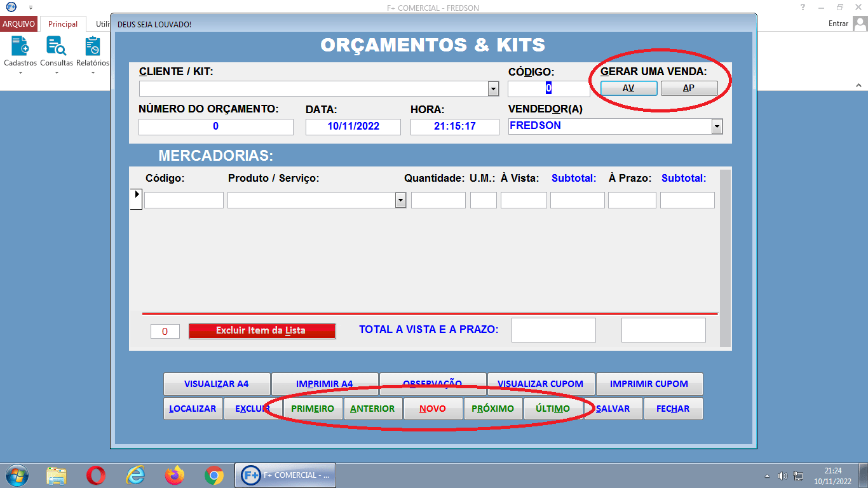Collapse the ribbon with the arrow

point(859,84)
